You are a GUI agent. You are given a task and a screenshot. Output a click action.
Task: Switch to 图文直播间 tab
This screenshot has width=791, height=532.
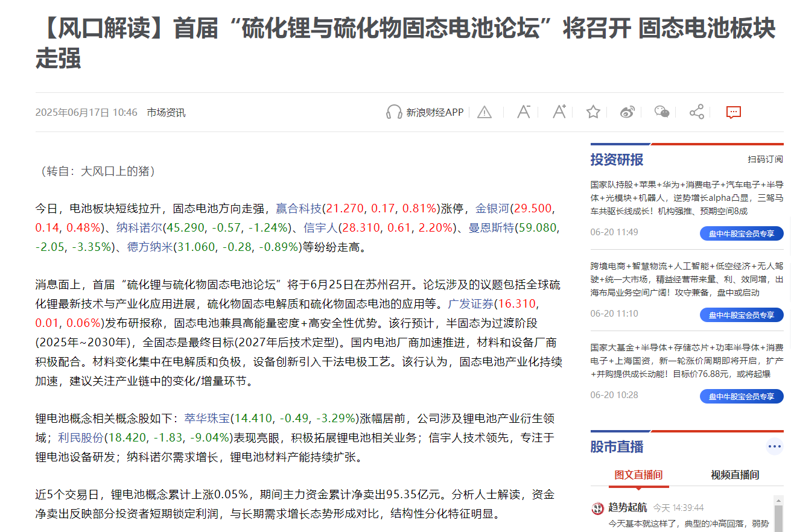click(x=638, y=475)
